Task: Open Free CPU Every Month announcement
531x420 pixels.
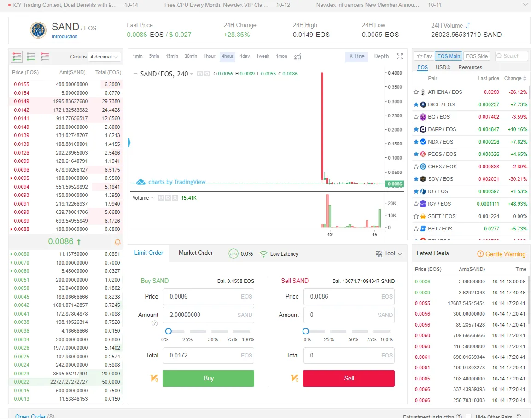Action: 216,5
